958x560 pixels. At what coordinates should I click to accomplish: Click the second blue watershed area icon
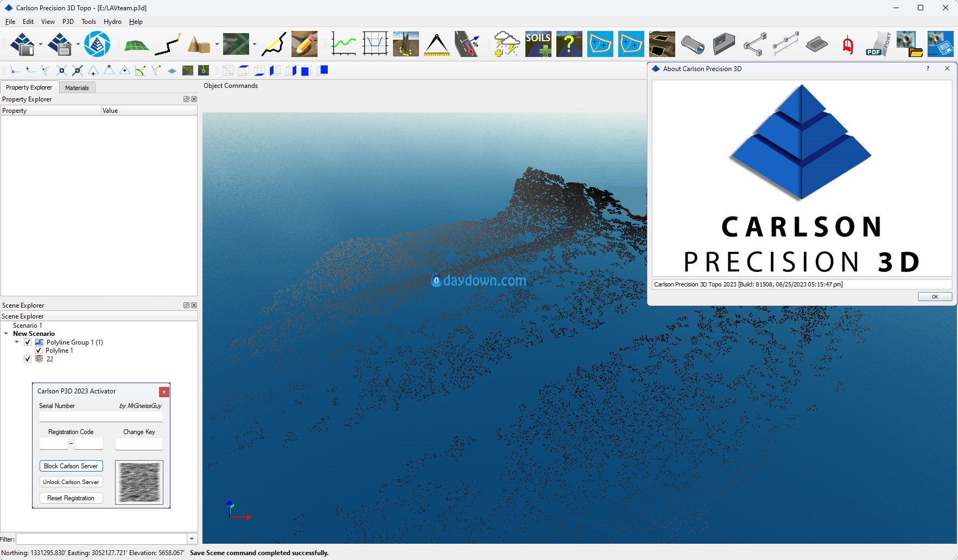(x=631, y=44)
